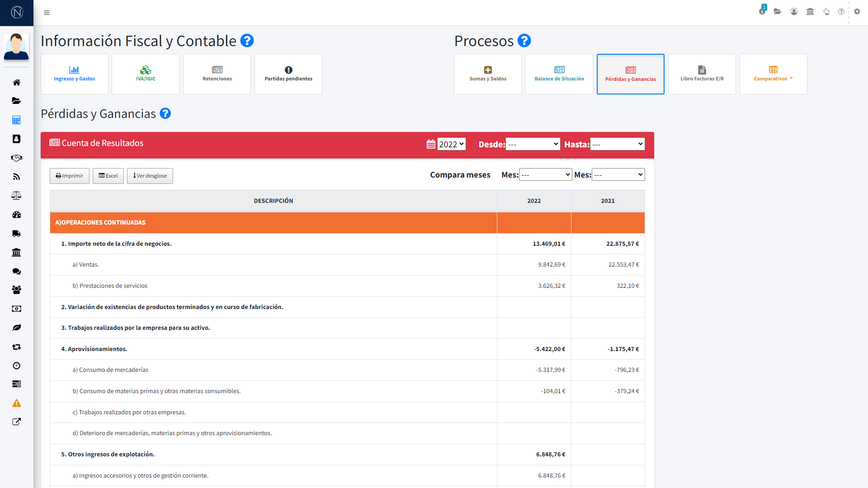Viewport: 868px width, 488px height.
Task: Click the help icon next to Procesos
Action: 524,41
